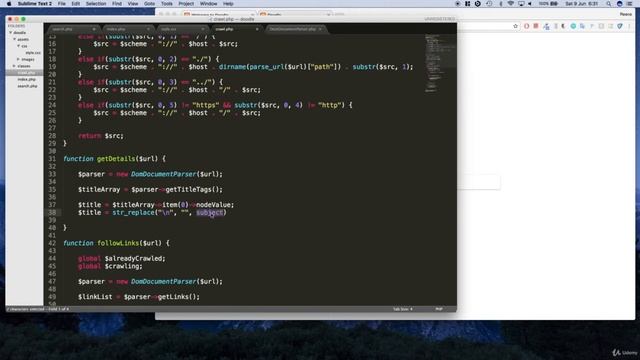Expand the images folder in sidebar
Viewport: 640px width, 360px height.
click(x=18, y=59)
